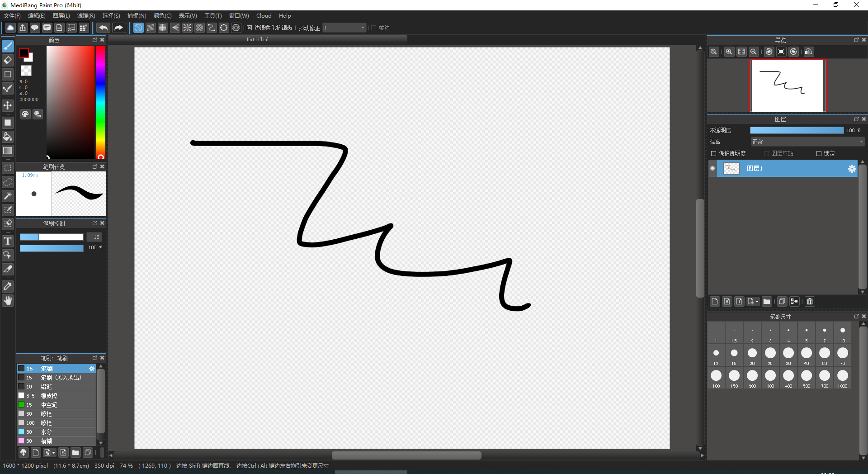Undock the 图层 panel
The width and height of the screenshot is (868, 474).
click(856, 119)
